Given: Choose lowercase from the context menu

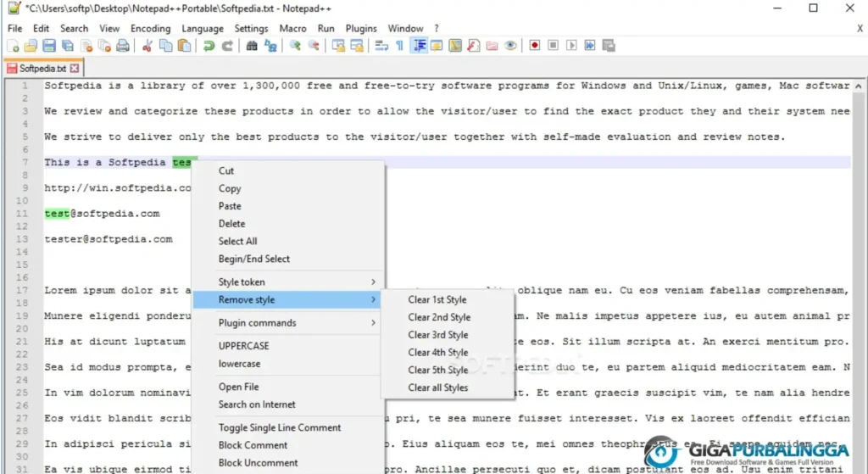Looking at the screenshot, I should click(x=239, y=364).
